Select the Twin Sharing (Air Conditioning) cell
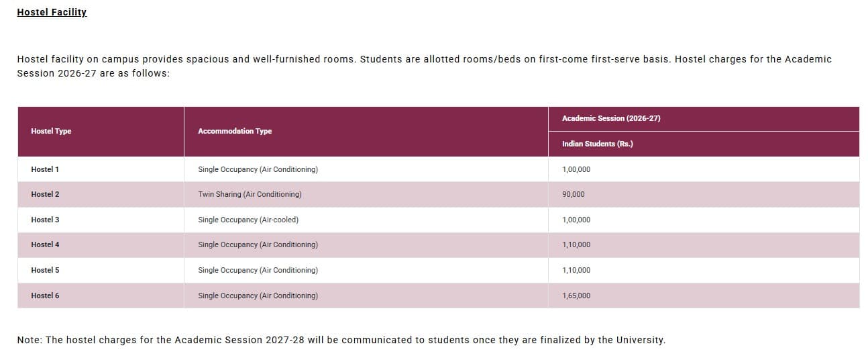Image resolution: width=868 pixels, height=358 pixels. [x=250, y=194]
